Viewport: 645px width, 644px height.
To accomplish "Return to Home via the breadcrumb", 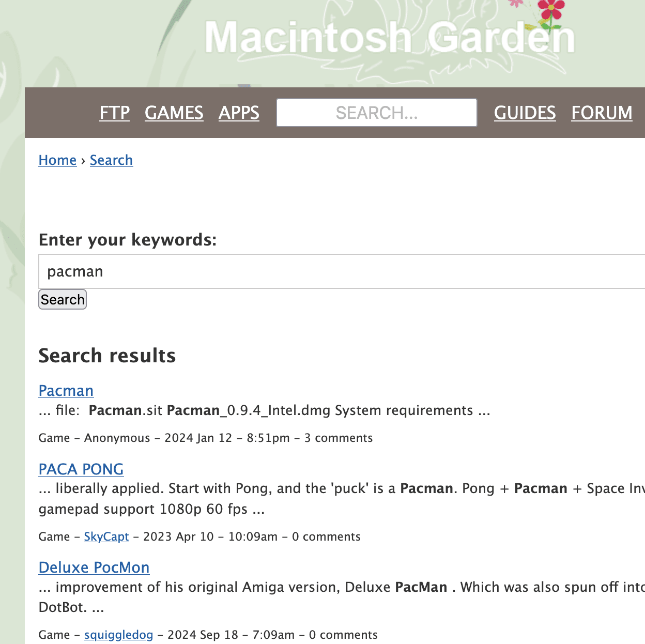I will (57, 160).
